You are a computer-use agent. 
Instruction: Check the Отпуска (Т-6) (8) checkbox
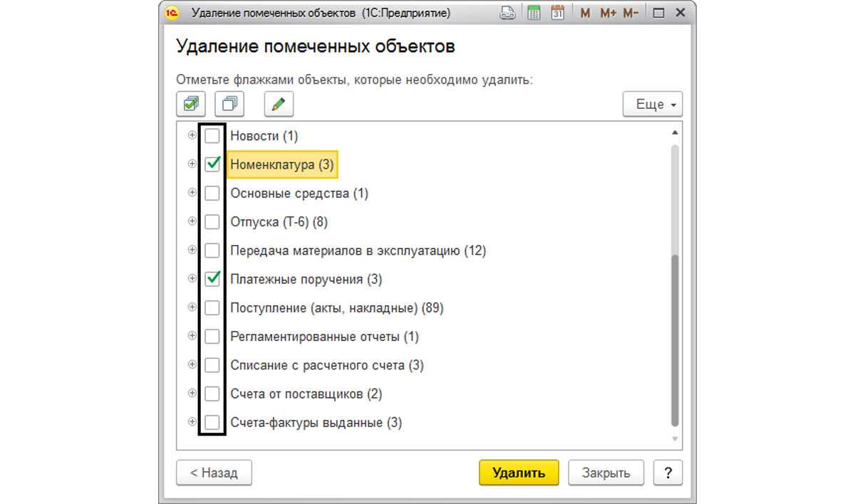[x=212, y=221]
